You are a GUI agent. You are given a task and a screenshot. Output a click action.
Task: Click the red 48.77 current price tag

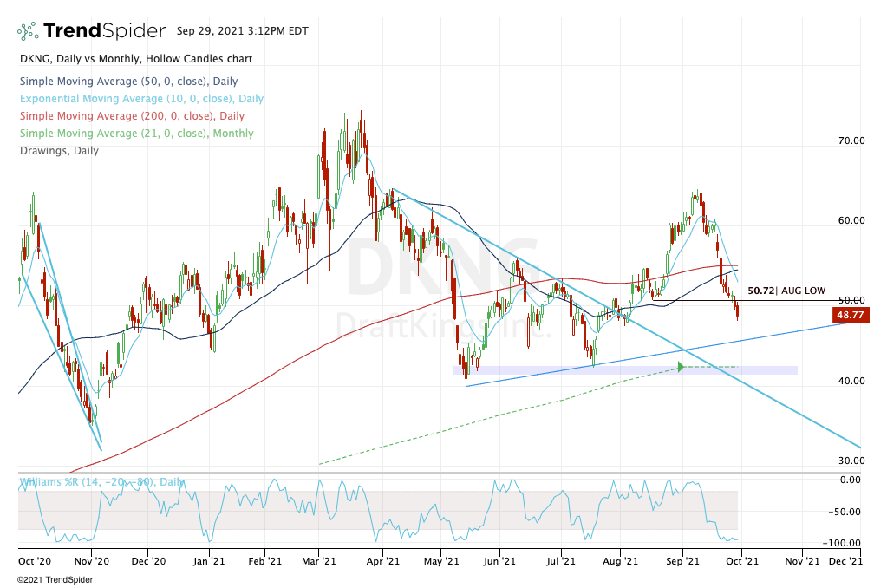pos(851,315)
